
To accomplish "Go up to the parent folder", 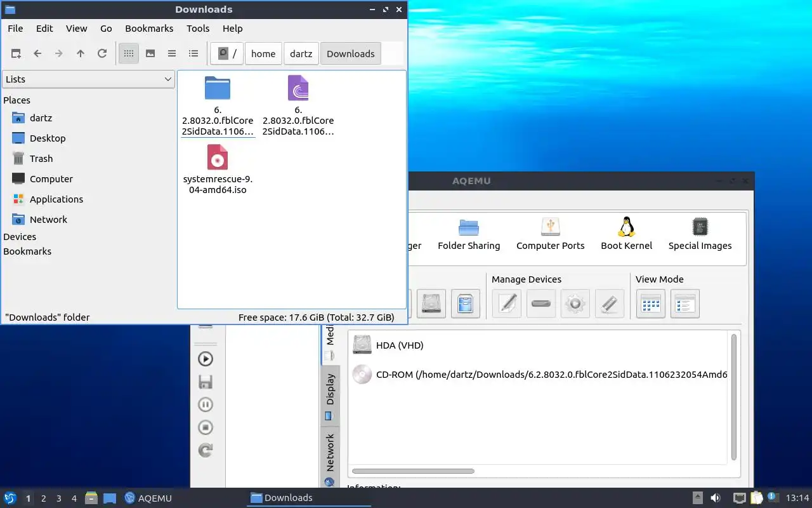I will pos(81,54).
